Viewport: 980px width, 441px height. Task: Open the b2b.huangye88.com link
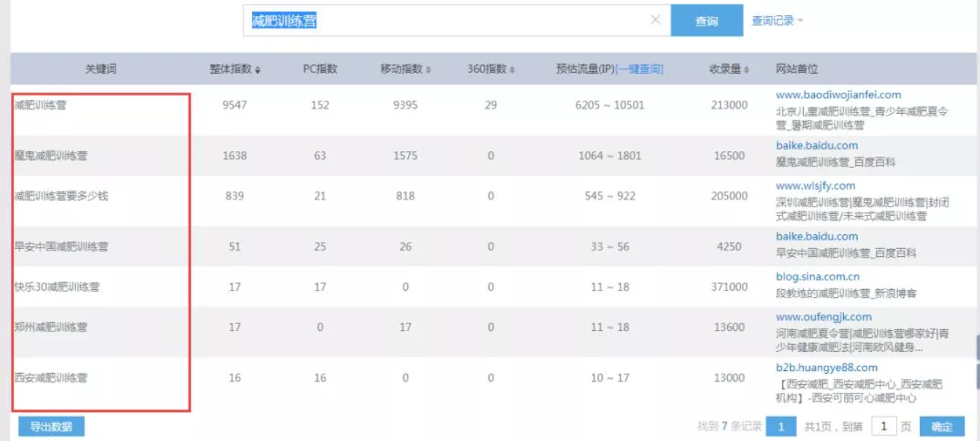827,368
